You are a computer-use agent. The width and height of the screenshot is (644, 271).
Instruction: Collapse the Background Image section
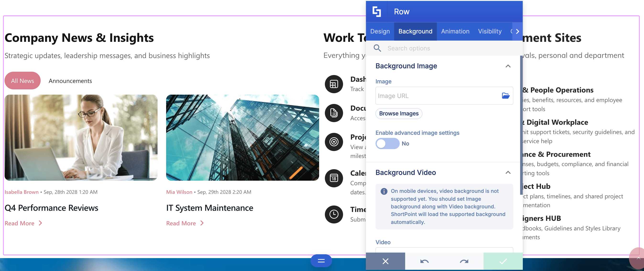click(508, 66)
